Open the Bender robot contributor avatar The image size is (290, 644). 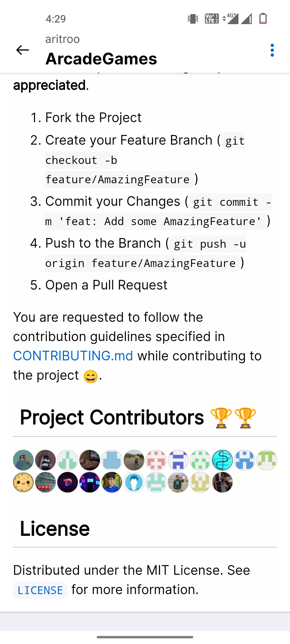[45, 460]
